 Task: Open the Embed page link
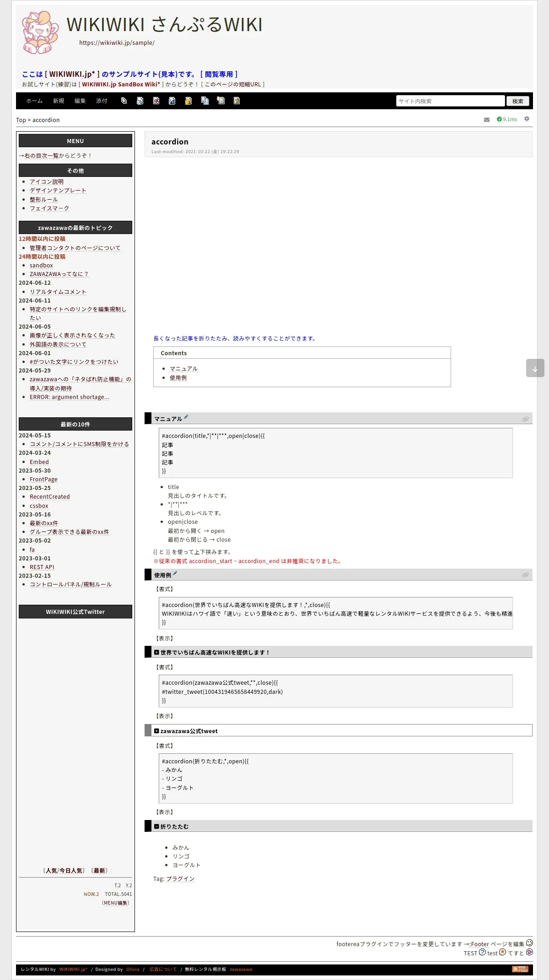[39, 462]
